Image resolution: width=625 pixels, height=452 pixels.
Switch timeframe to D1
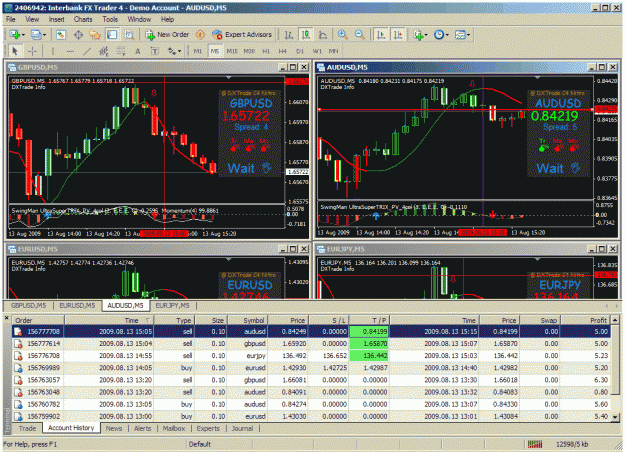click(x=300, y=51)
